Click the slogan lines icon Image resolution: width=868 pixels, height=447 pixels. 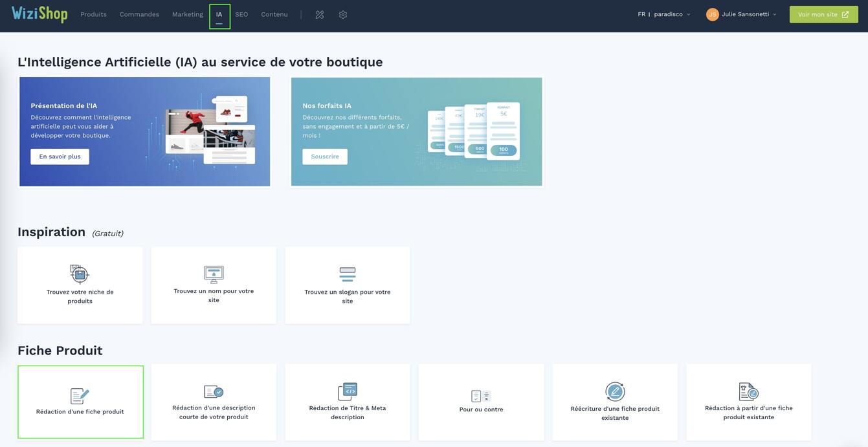tap(348, 274)
